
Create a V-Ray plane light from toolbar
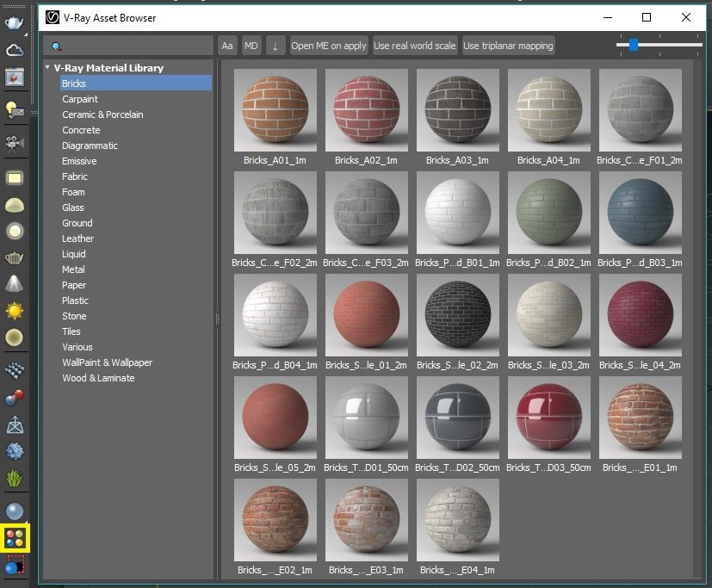coord(14,178)
